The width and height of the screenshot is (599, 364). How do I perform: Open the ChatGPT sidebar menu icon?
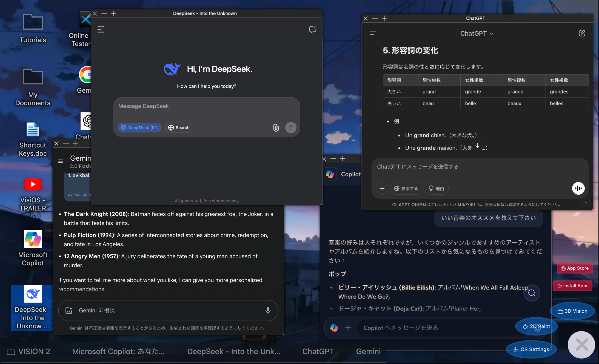click(x=373, y=33)
